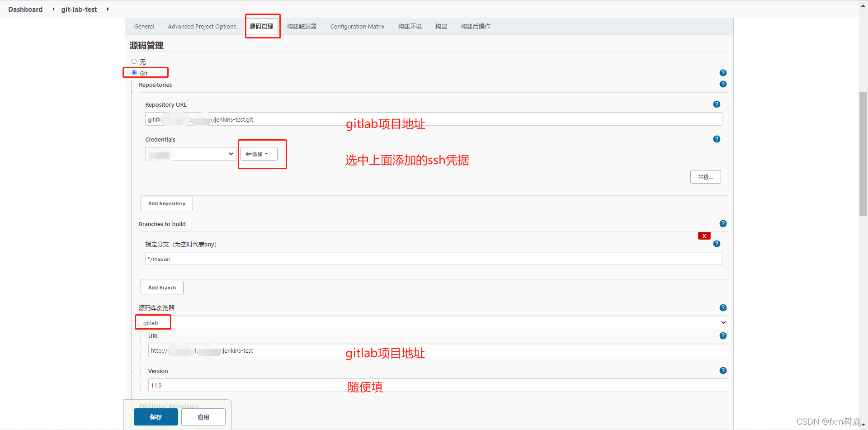Go to Dashboard breadcrumb link
The image size is (868, 430).
tap(25, 9)
